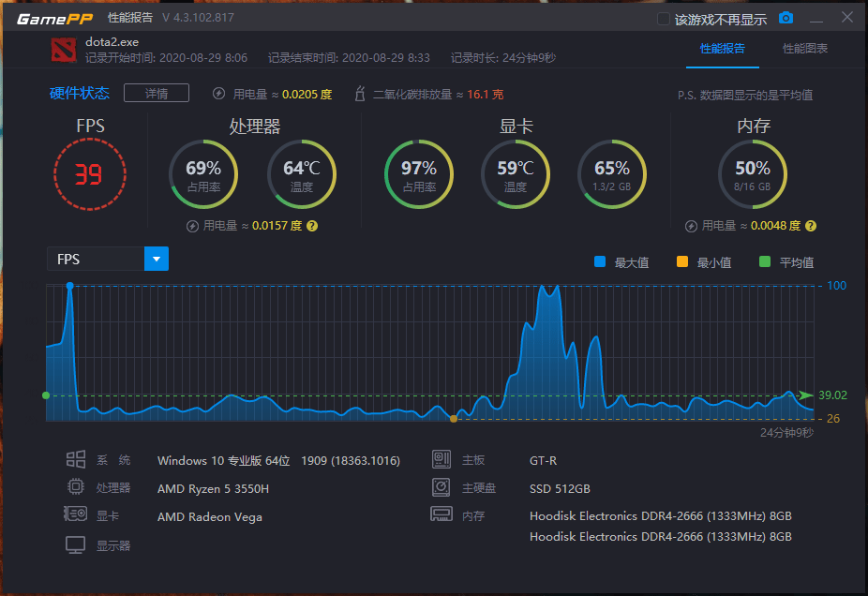Switch to the 性能图表 tab
868x596 pixels.
[x=805, y=49]
